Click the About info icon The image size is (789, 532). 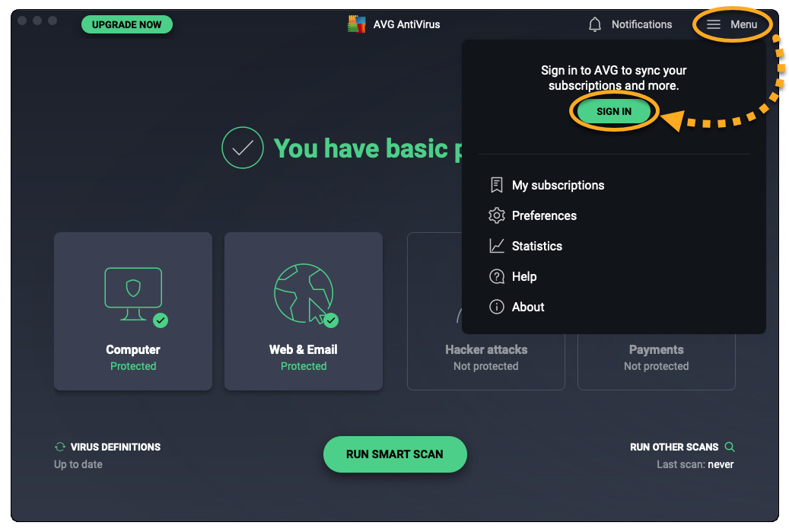point(497,307)
